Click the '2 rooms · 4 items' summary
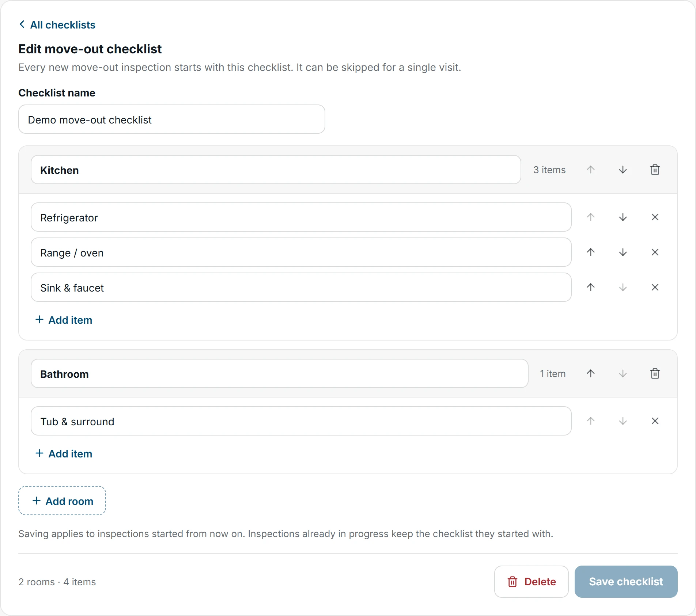This screenshot has width=696, height=616. pos(57,582)
